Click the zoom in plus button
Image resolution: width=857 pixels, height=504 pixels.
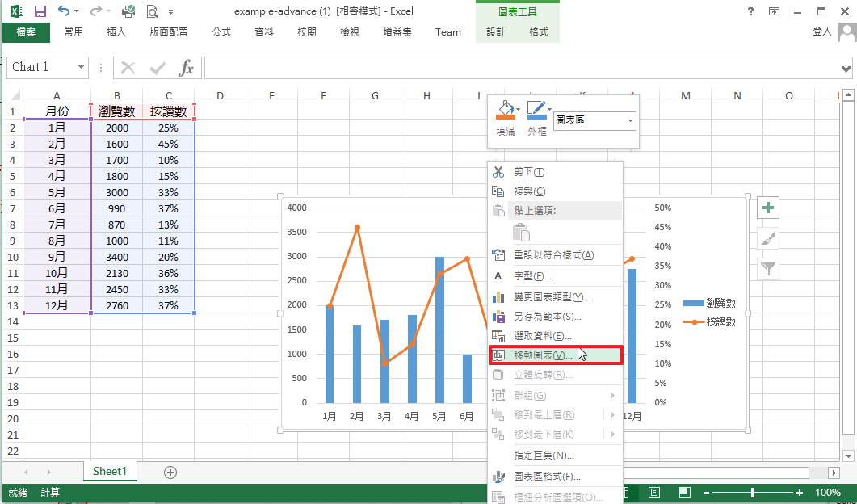click(x=800, y=493)
